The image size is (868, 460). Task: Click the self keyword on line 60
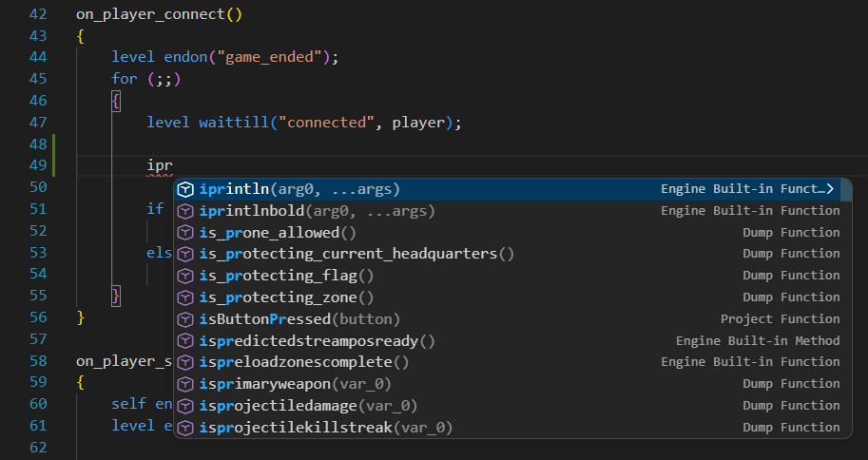pyautogui.click(x=128, y=404)
